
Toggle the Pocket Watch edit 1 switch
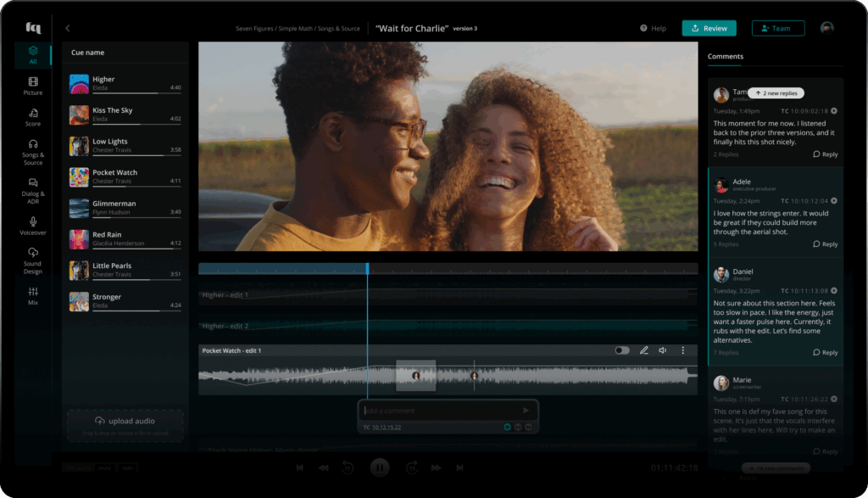tap(622, 350)
